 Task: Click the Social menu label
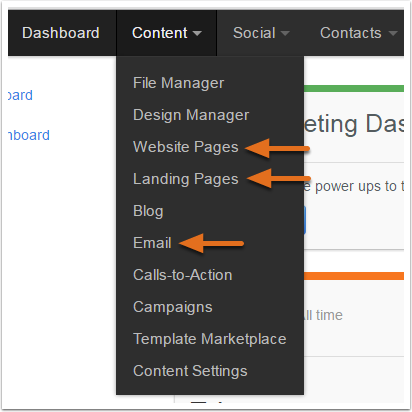254,33
